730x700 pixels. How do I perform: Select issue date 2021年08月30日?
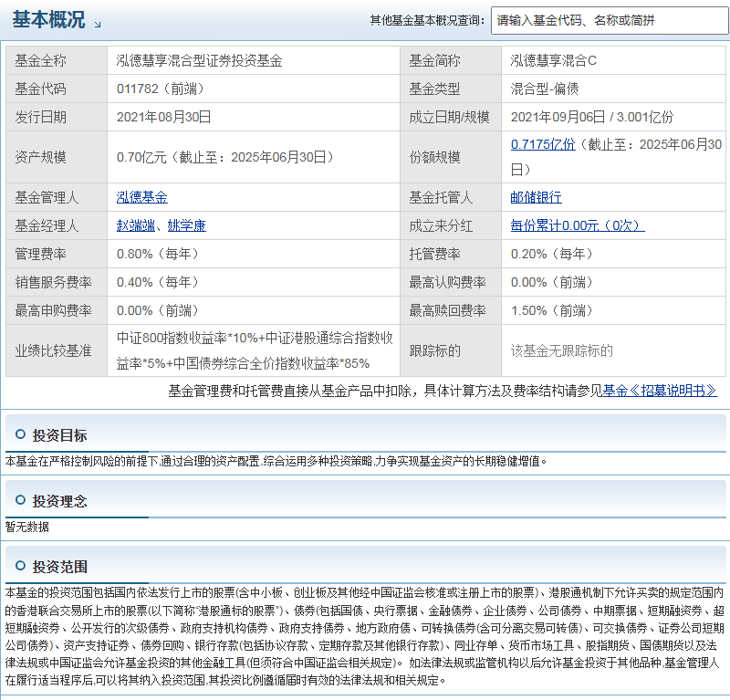click(163, 117)
